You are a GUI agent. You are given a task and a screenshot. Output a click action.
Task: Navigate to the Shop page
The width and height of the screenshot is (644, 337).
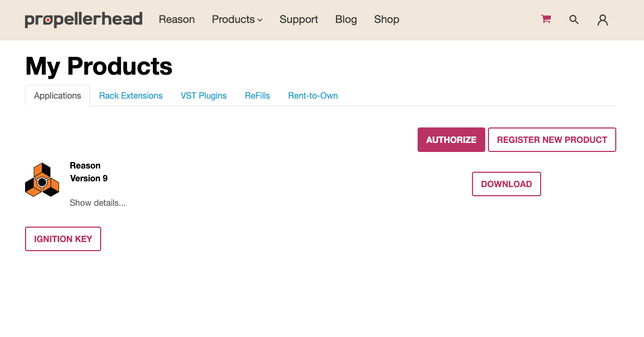387,20
